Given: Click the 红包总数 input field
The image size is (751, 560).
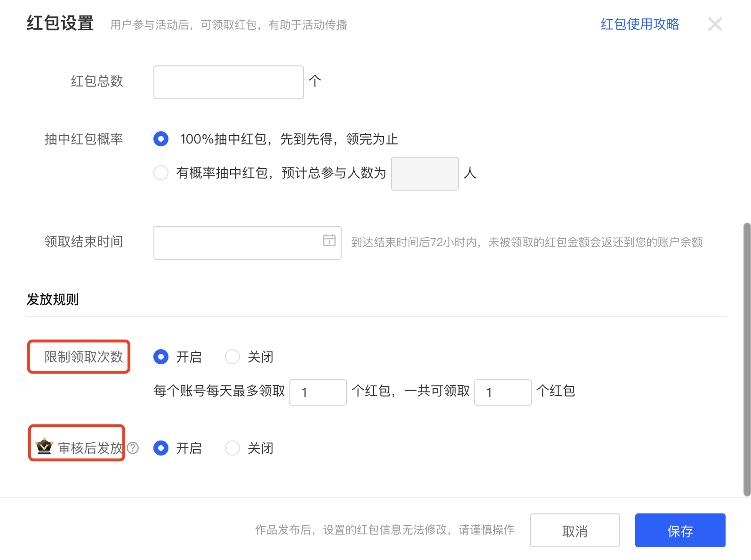Looking at the screenshot, I should point(228,82).
